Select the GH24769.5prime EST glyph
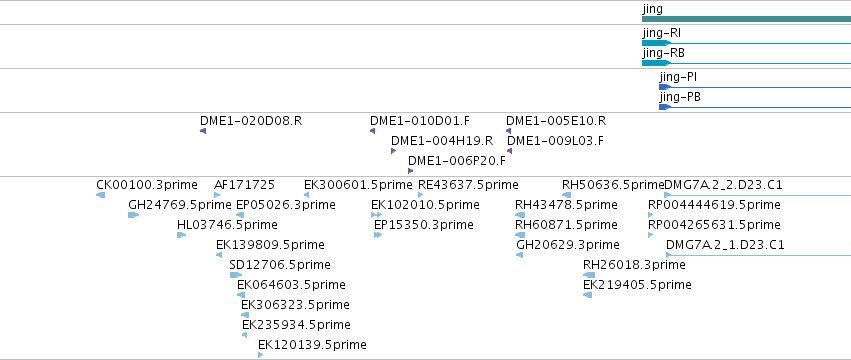The height and width of the screenshot is (360, 851). click(x=134, y=215)
